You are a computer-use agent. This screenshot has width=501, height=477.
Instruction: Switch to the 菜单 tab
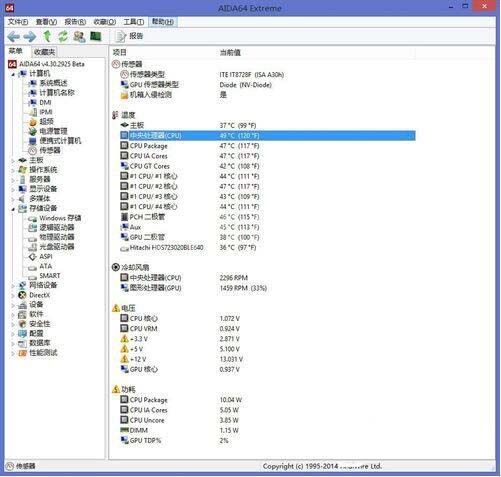[x=15, y=51]
